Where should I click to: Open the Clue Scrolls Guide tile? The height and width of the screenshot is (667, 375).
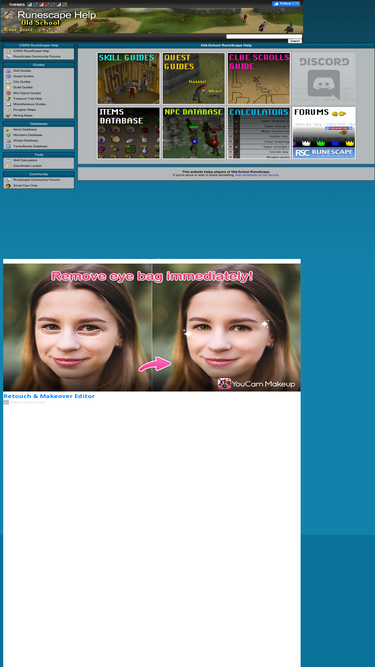point(259,79)
